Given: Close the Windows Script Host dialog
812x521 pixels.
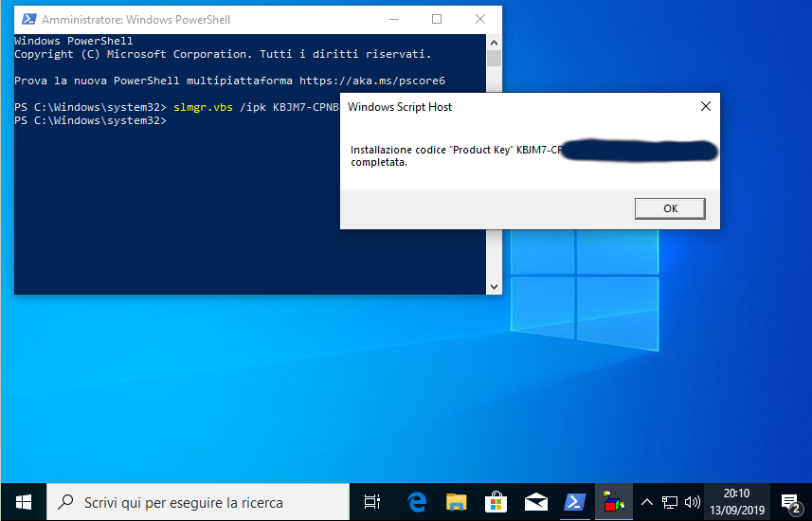Looking at the screenshot, I should [x=705, y=106].
